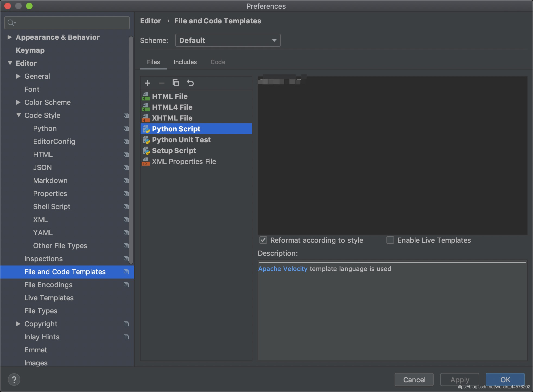Select the Python Unit Test template
The height and width of the screenshot is (392, 533).
(x=181, y=140)
